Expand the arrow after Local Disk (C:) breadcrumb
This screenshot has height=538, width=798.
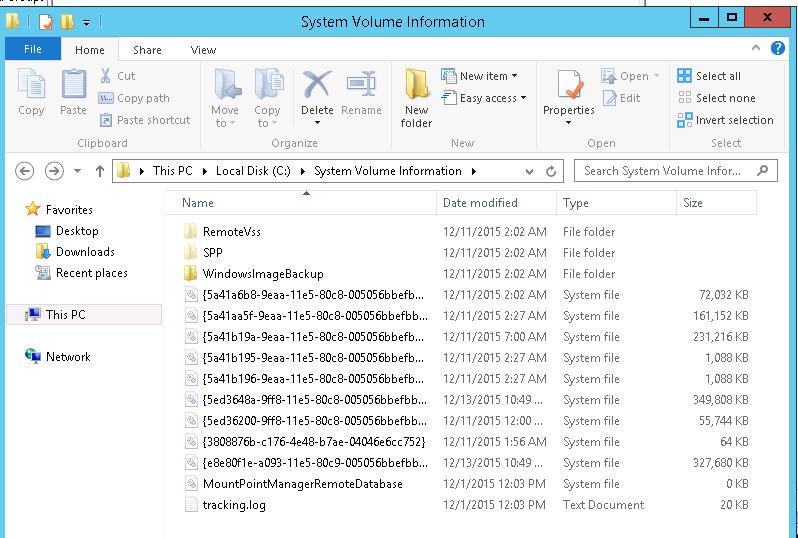(x=303, y=172)
